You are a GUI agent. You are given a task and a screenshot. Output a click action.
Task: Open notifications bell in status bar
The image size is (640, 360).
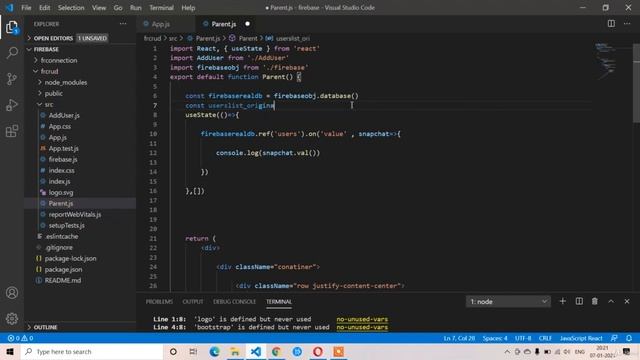[x=629, y=338]
